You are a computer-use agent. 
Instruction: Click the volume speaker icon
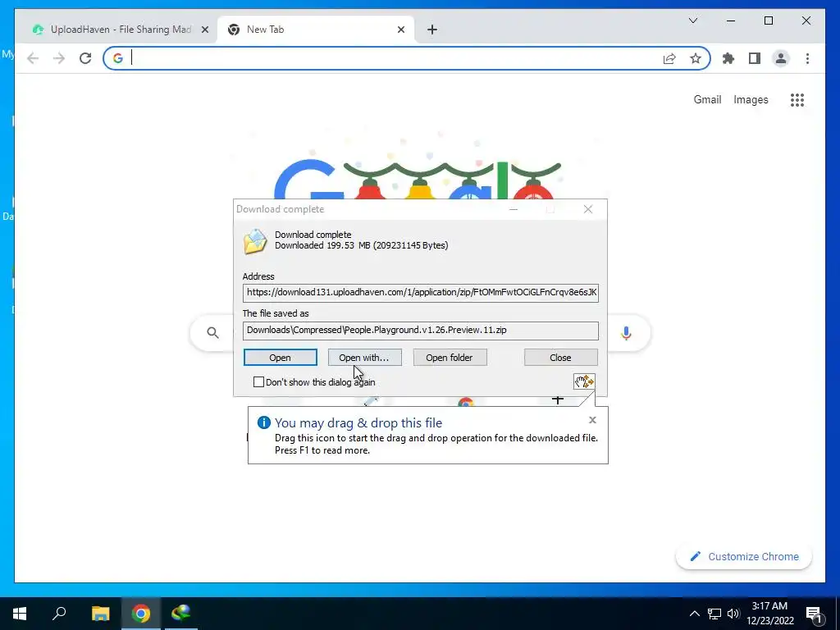coord(733,614)
